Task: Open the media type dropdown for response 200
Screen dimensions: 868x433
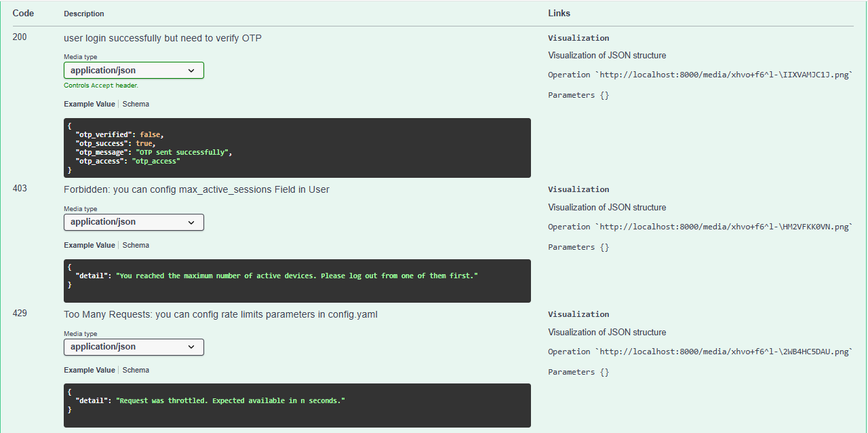Action: (x=134, y=71)
